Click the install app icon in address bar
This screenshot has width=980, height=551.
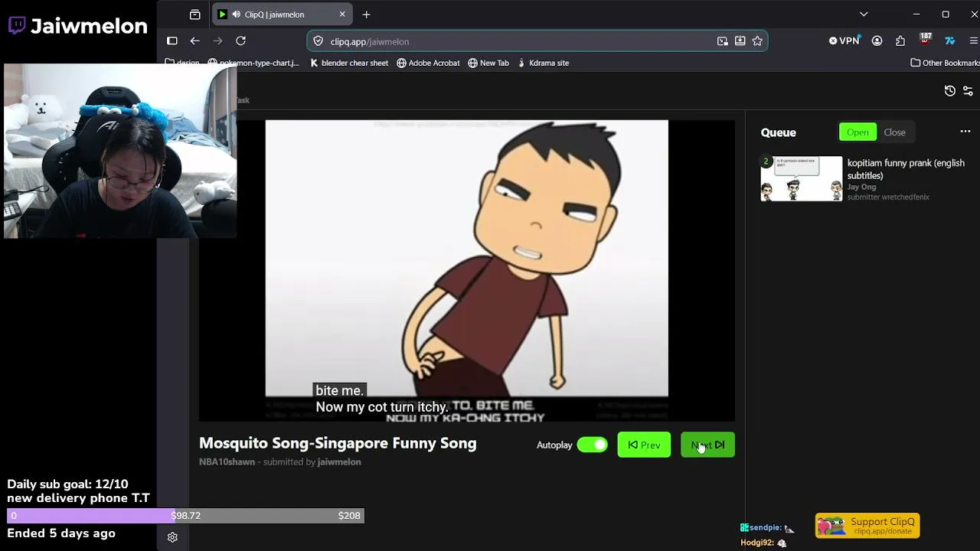click(740, 41)
